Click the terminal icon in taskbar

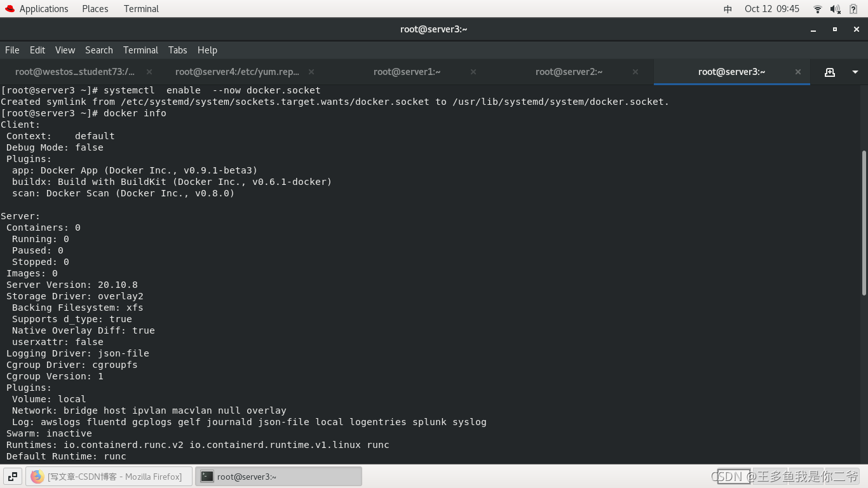pos(207,477)
